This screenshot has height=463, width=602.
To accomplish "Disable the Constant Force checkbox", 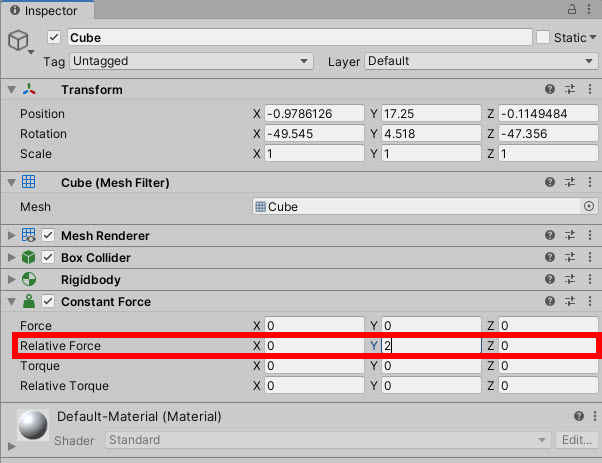I will pos(48,301).
